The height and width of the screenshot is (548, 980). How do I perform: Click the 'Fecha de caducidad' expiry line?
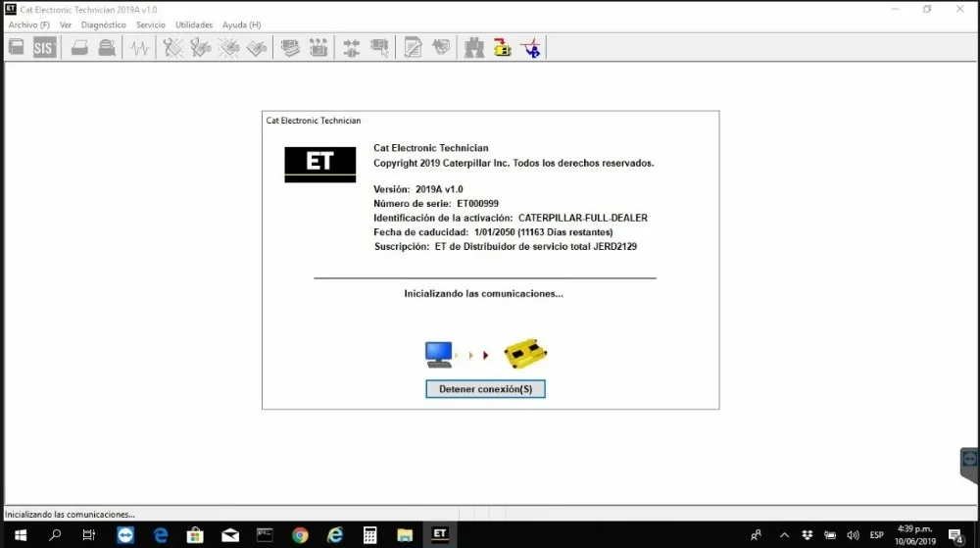[493, 232]
